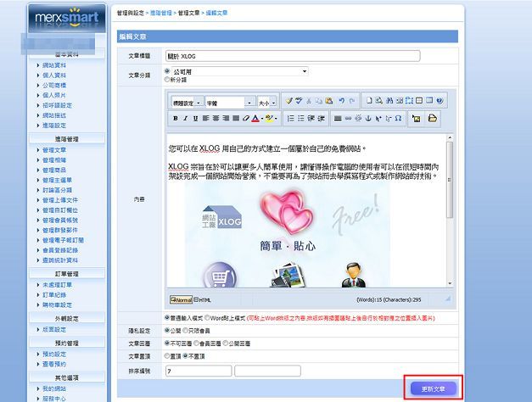Select the 新分類 radio button

(167, 80)
